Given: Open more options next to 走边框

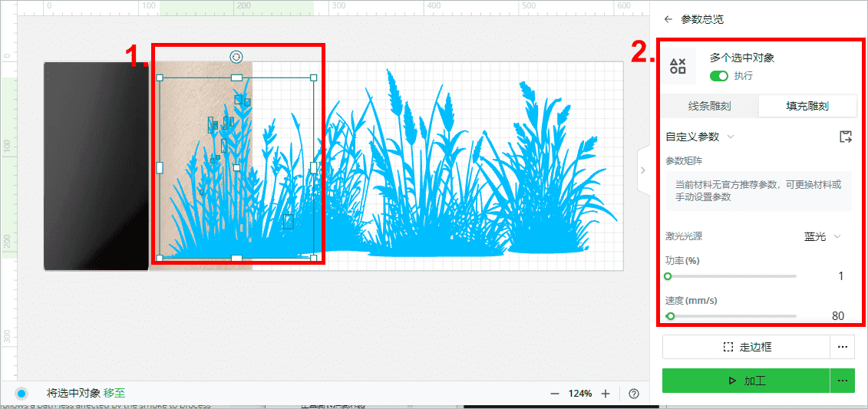Looking at the screenshot, I should tap(843, 347).
